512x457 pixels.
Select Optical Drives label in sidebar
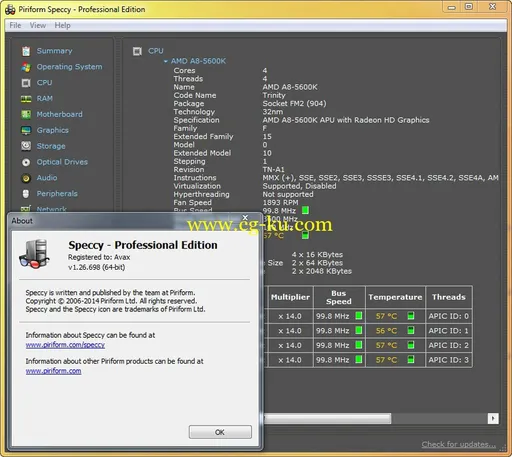62,162
